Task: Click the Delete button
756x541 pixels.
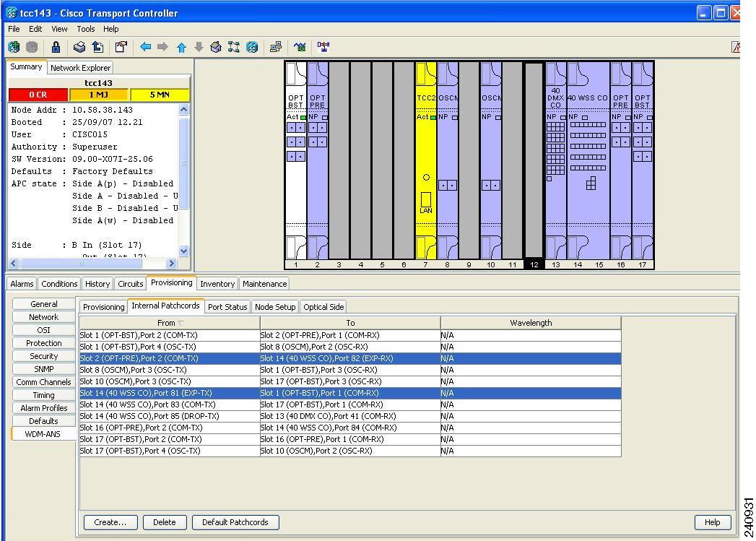Action: point(165,522)
